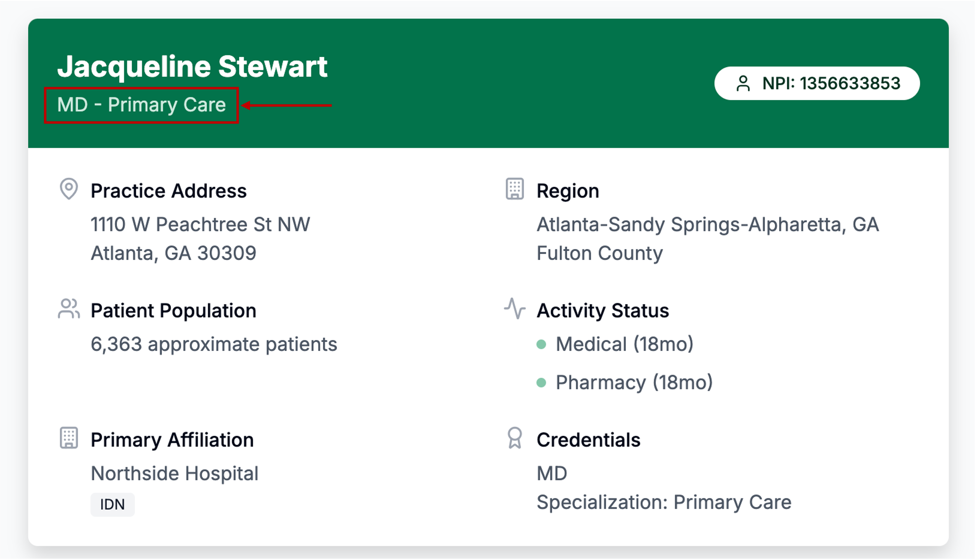Image resolution: width=976 pixels, height=560 pixels.
Task: Click the pulse icon next to Activity Status
Action: [515, 308]
